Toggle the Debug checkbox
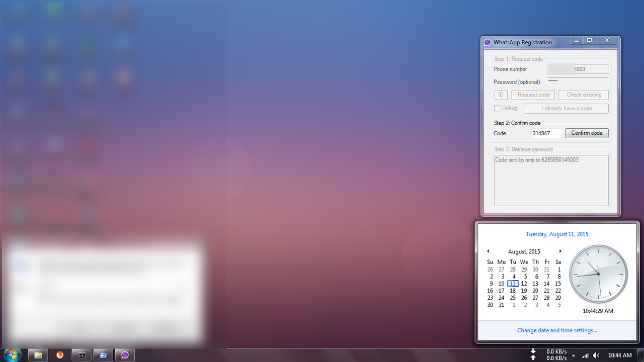Viewport: 644px width, 362px height. pyautogui.click(x=497, y=108)
